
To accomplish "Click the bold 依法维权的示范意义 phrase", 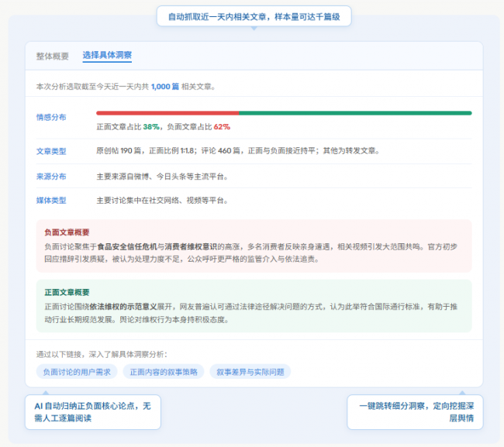I will point(123,307).
